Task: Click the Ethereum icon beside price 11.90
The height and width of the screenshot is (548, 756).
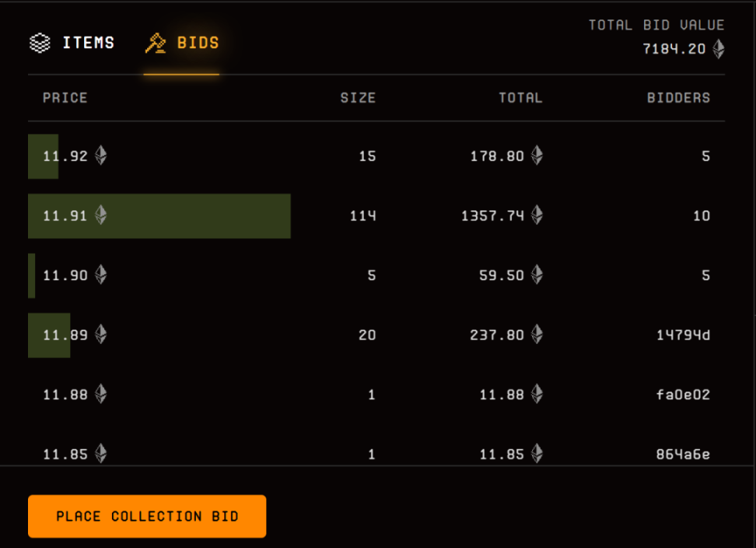Action: pos(100,275)
